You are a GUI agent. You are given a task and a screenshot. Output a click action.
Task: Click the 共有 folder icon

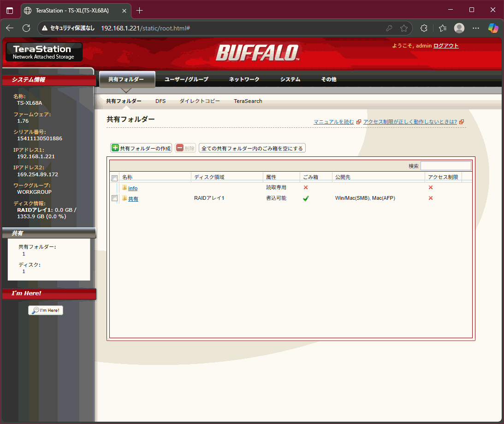click(125, 198)
